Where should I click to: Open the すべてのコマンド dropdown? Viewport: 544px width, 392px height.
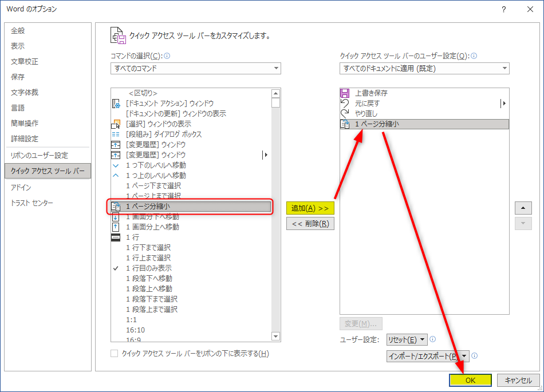[196, 68]
